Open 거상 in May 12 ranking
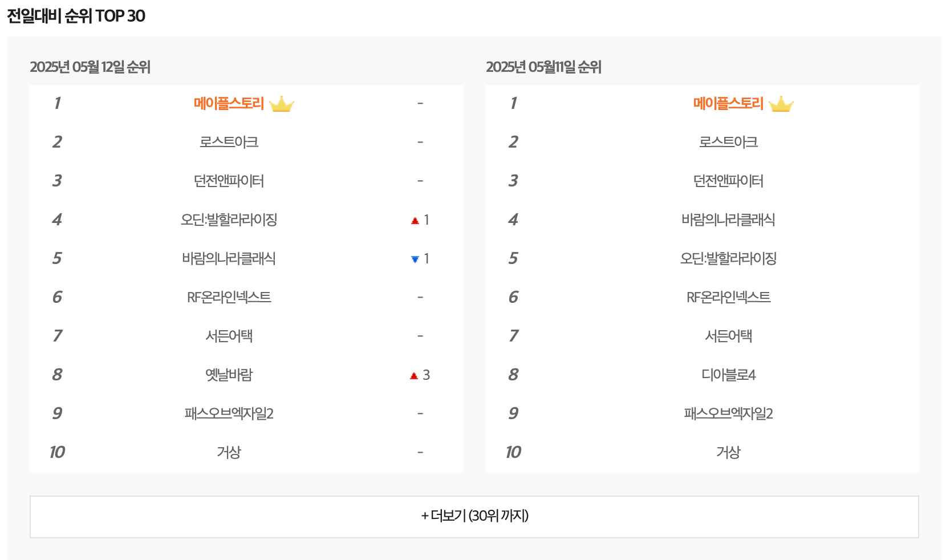Screen dimensions: 950x560 (229, 452)
